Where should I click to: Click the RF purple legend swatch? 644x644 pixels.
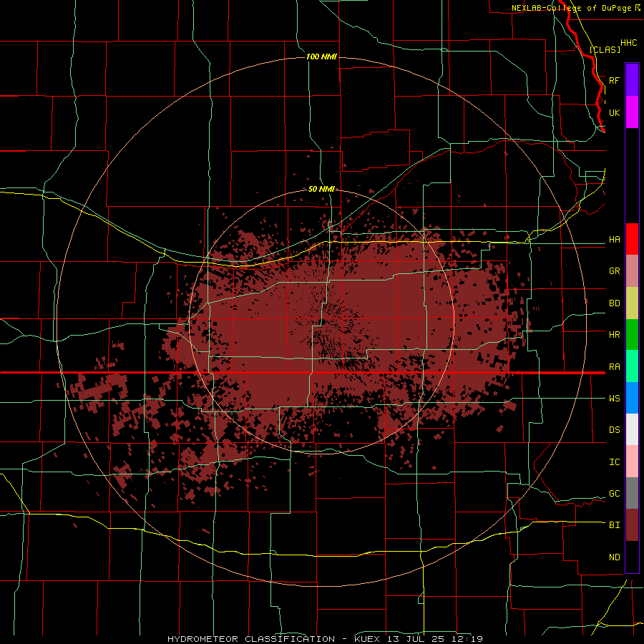tap(632, 80)
